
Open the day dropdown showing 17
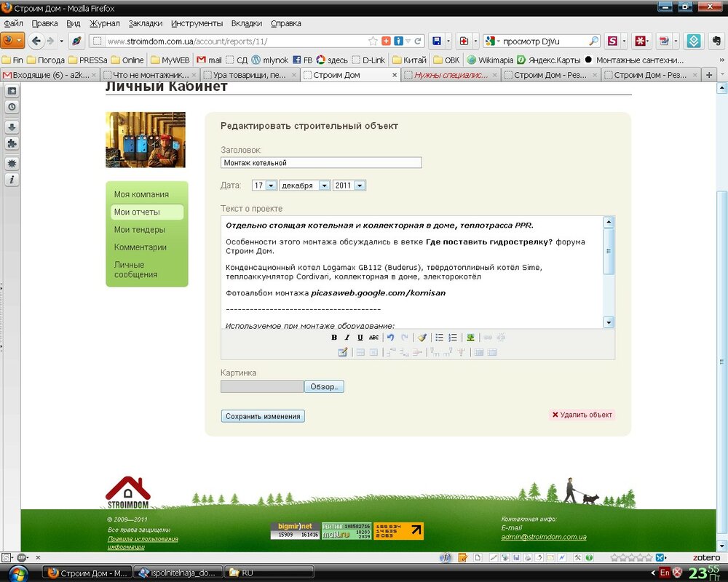[265, 186]
